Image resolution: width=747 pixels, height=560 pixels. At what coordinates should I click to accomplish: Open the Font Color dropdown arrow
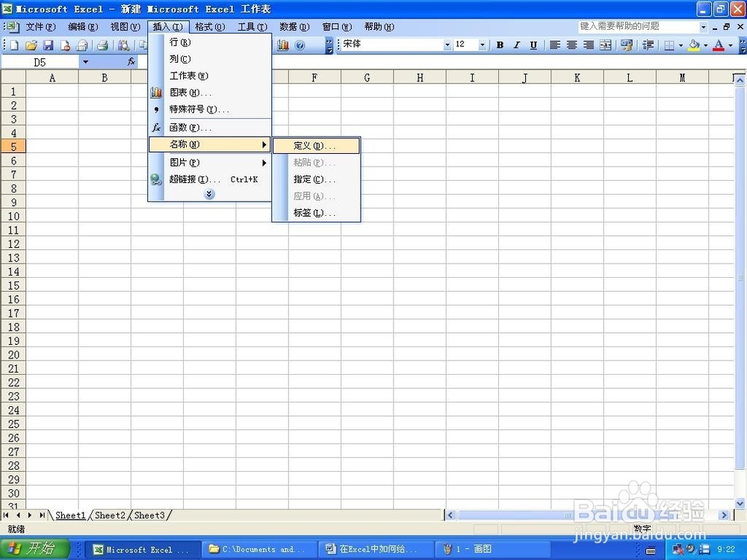[731, 46]
